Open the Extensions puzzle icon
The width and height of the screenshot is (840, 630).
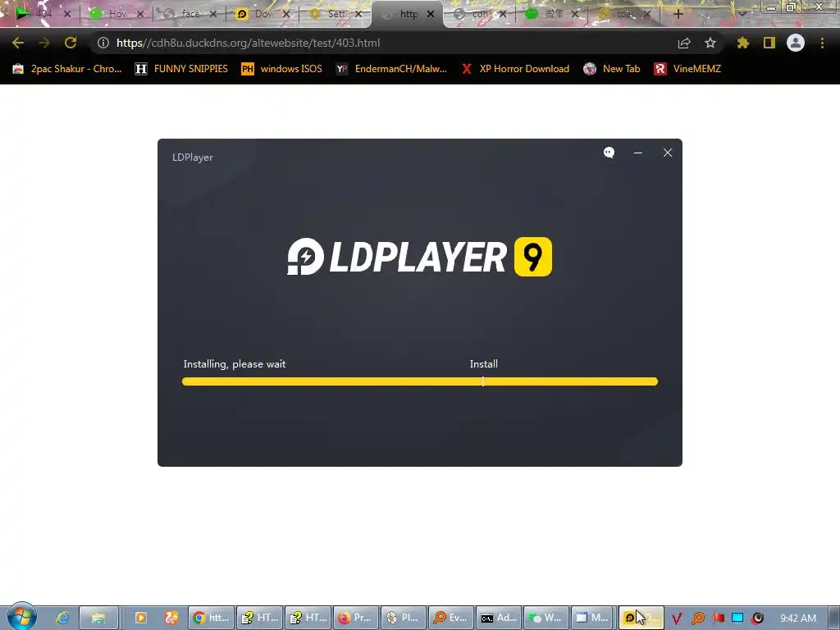click(743, 43)
